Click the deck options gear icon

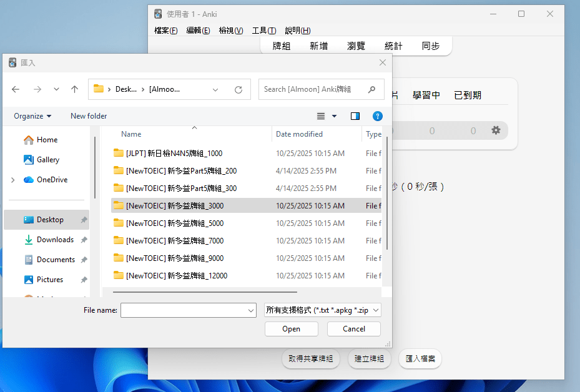click(496, 130)
